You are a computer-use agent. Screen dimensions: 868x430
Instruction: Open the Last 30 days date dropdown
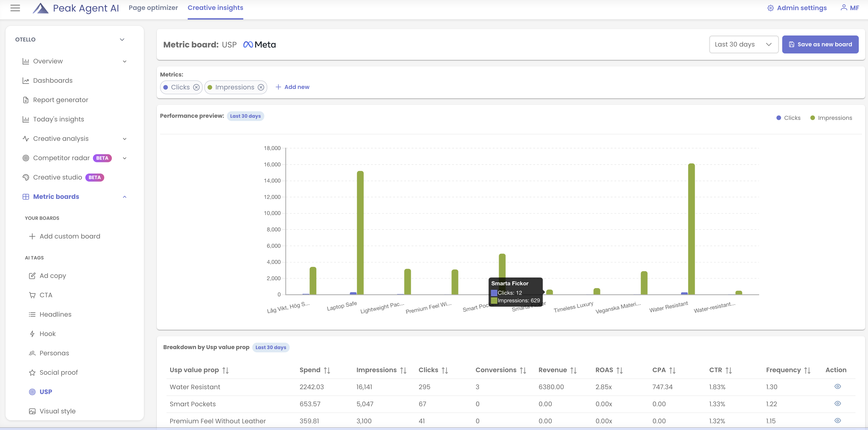coord(743,44)
